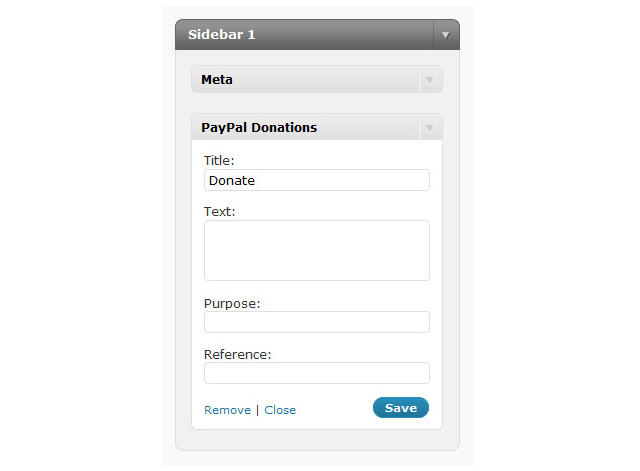Image resolution: width=640 pixels, height=471 pixels.
Task: Click the Title: label
Action: pos(219,160)
